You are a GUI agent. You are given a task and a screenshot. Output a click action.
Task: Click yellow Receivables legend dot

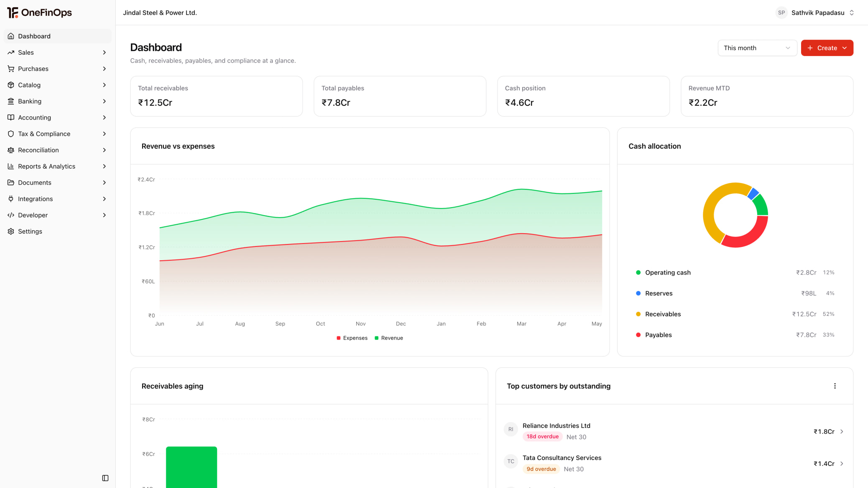pyautogui.click(x=638, y=314)
